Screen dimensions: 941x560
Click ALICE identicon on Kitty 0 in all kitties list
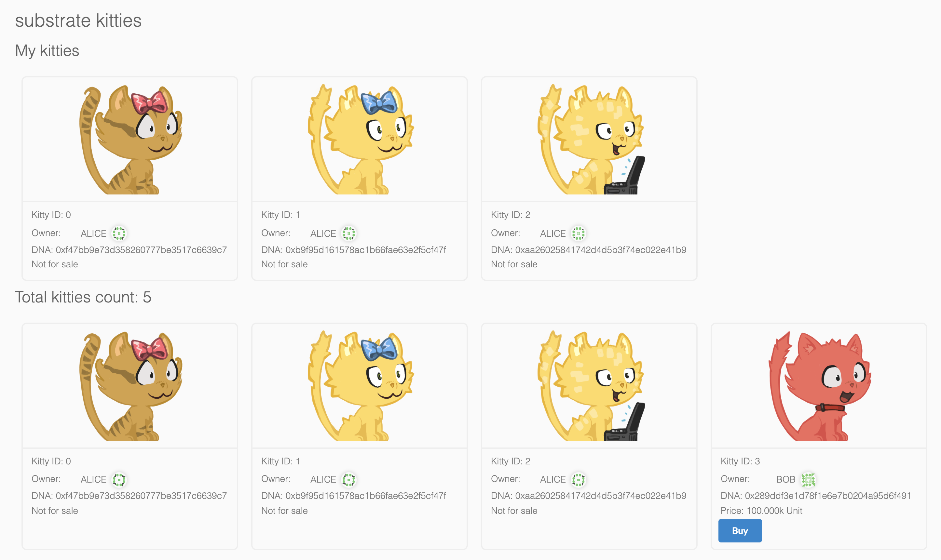[x=119, y=480]
